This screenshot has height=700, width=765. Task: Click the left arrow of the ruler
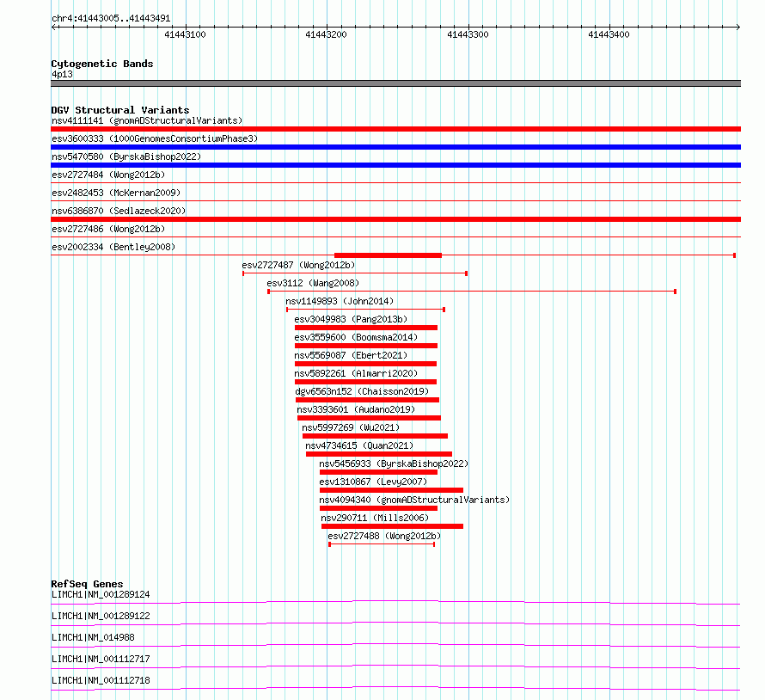pyautogui.click(x=53, y=28)
